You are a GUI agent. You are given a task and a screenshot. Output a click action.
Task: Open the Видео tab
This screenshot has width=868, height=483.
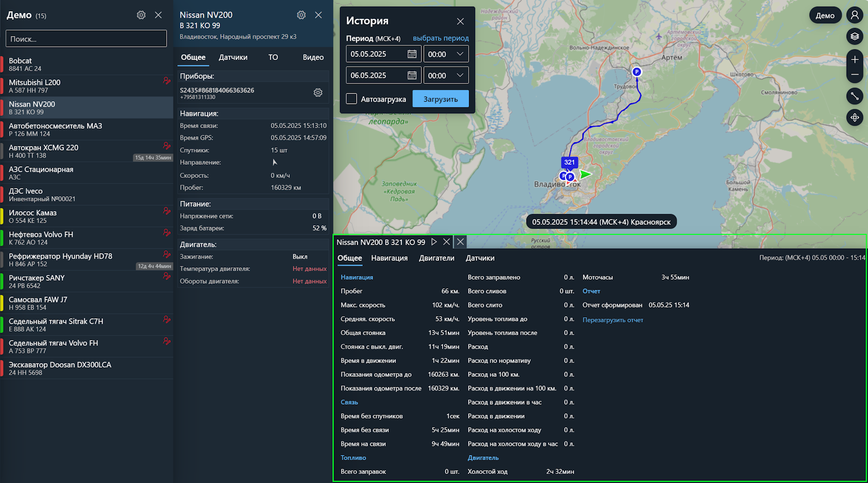(x=313, y=57)
